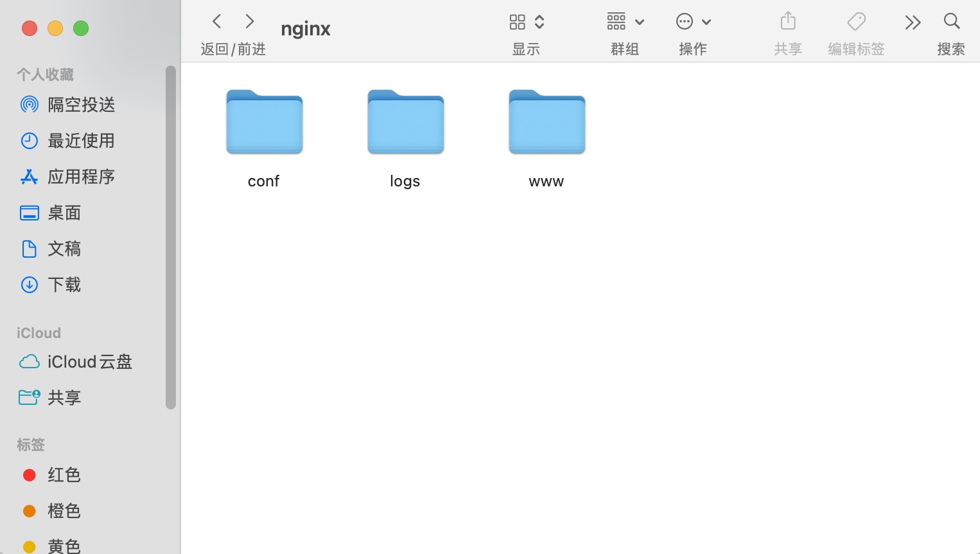Click the nginx window title

(306, 29)
